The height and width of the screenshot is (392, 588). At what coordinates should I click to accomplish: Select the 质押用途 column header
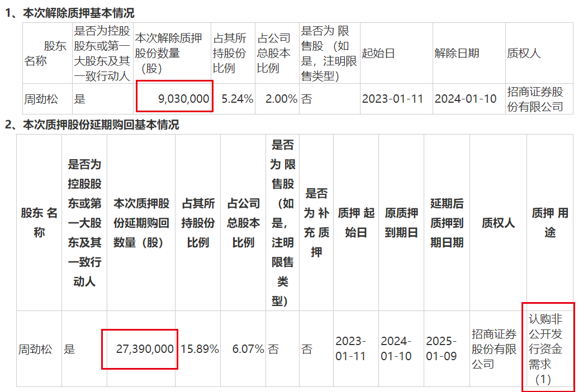point(550,222)
